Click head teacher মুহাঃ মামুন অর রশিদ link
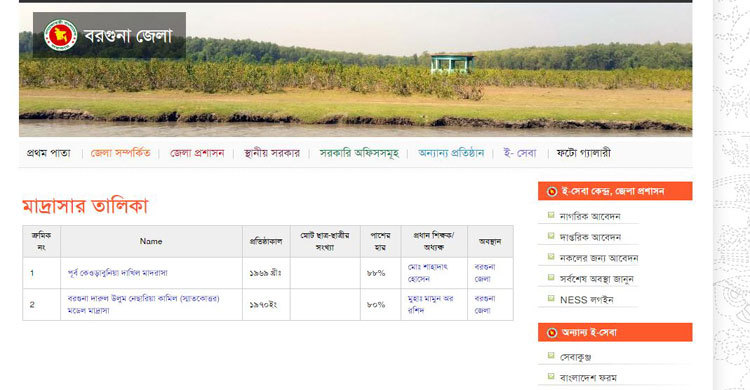Screen dimensions: 750x390 (430, 304)
